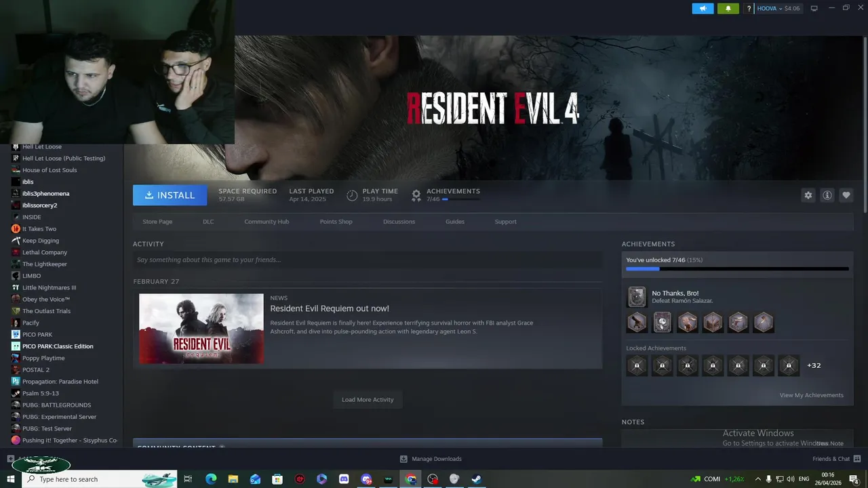Viewport: 868px width, 488px height.
Task: Toggle the microphone icon in system tray
Action: coord(768,479)
